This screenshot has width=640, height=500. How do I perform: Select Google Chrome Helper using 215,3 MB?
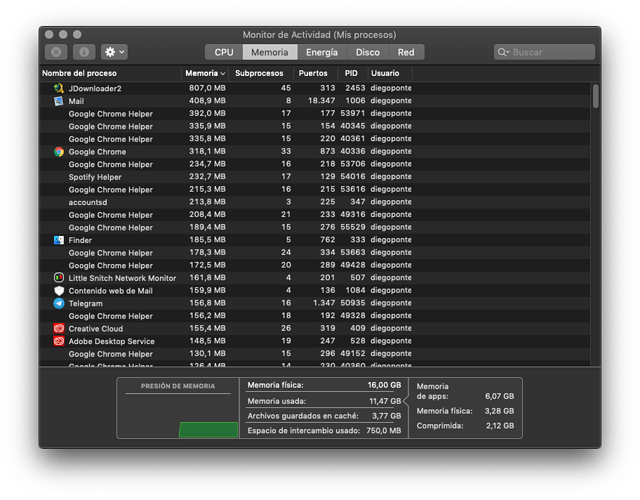pyautogui.click(x=315, y=189)
